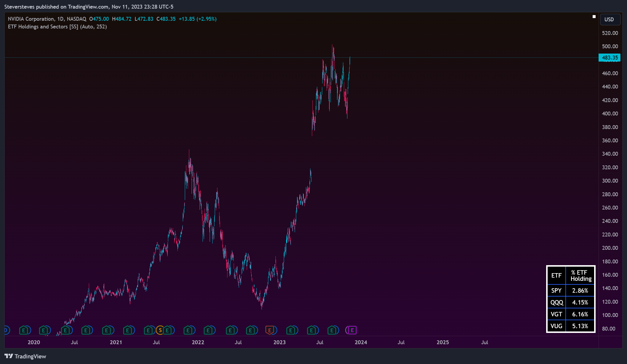Click the small white square at chart top right
The width and height of the screenshot is (627, 364).
click(594, 17)
